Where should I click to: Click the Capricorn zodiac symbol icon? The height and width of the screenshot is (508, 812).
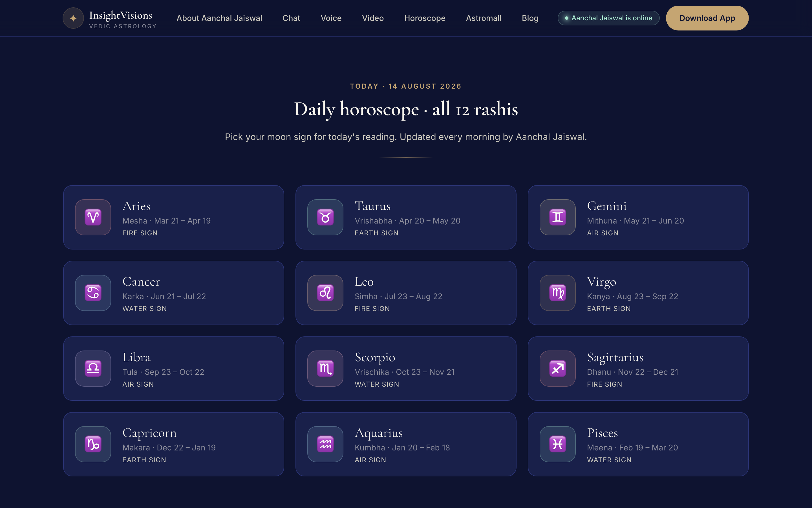[93, 444]
